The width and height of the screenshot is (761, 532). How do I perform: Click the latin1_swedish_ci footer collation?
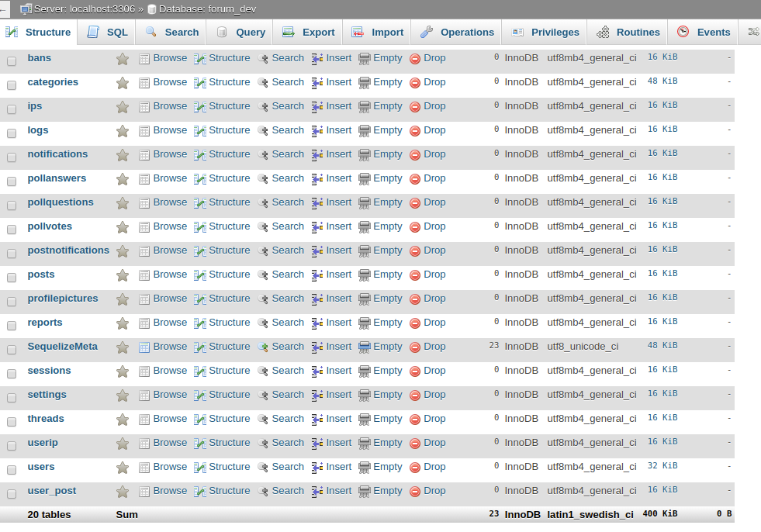pyautogui.click(x=590, y=514)
